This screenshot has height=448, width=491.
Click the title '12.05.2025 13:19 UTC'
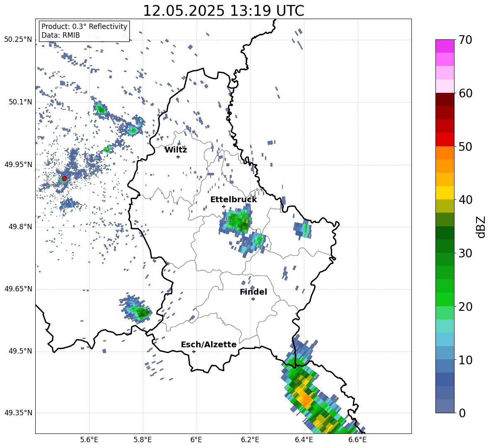[x=224, y=11]
